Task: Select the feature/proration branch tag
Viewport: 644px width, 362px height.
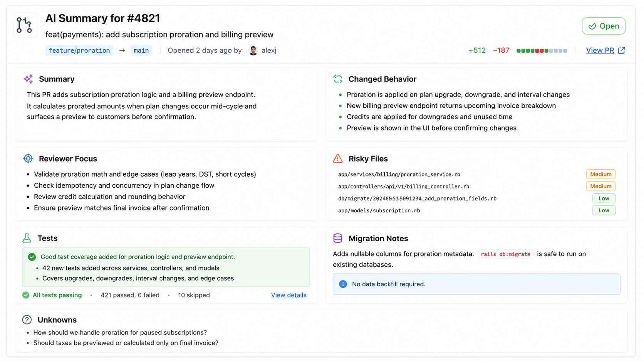Action: pyautogui.click(x=79, y=50)
